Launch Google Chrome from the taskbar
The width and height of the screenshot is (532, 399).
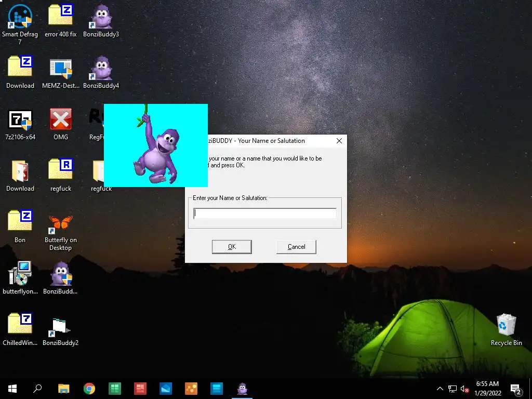pos(89,389)
